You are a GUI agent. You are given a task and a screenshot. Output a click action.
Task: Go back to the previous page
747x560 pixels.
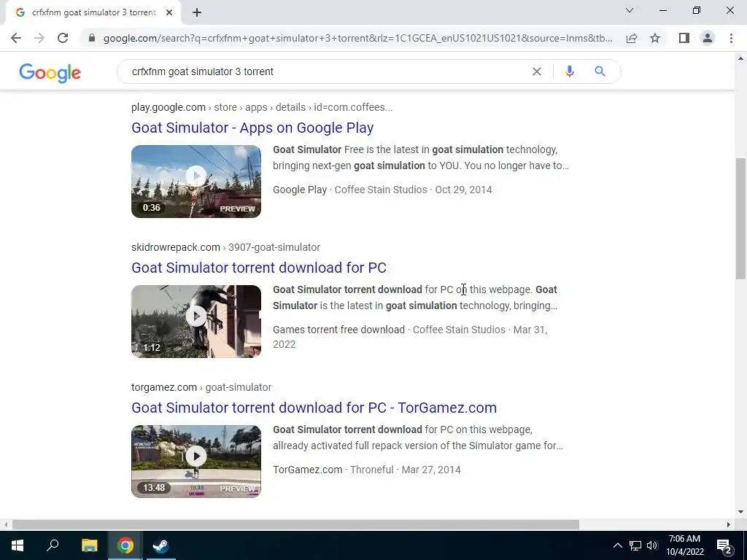pos(16,38)
